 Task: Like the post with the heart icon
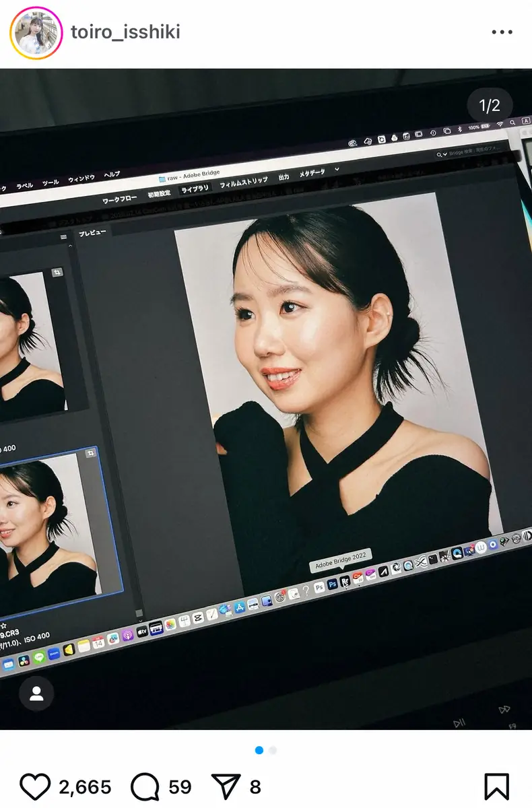35,786
